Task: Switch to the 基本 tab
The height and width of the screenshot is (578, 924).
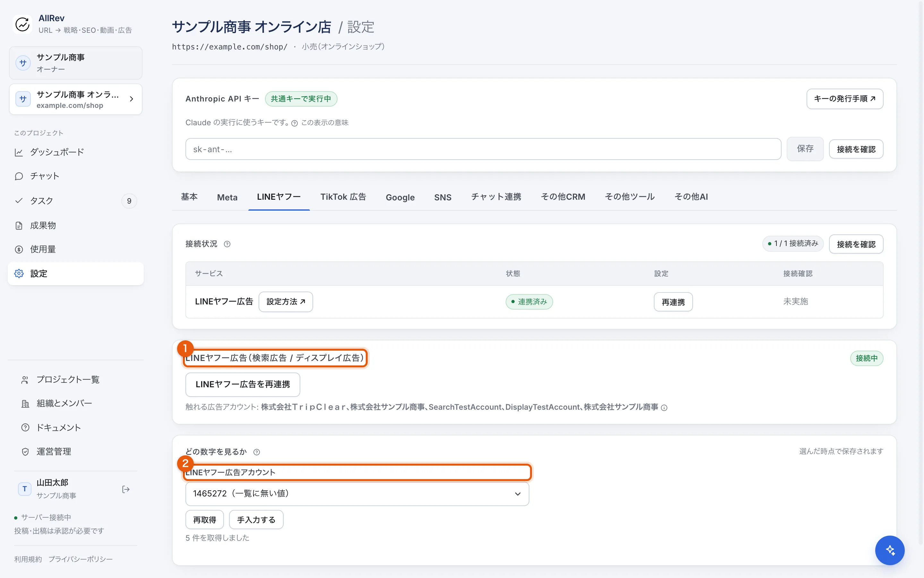Action: point(189,197)
